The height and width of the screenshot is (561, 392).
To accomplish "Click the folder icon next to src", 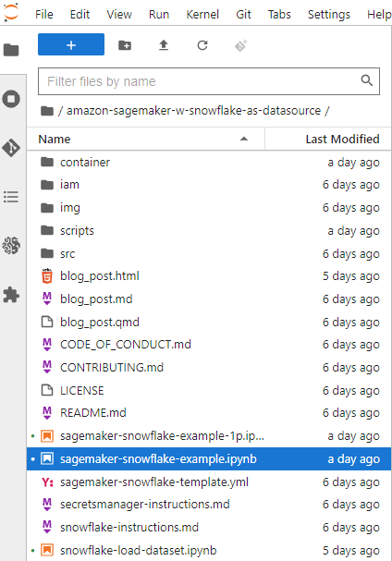I will click(47, 253).
